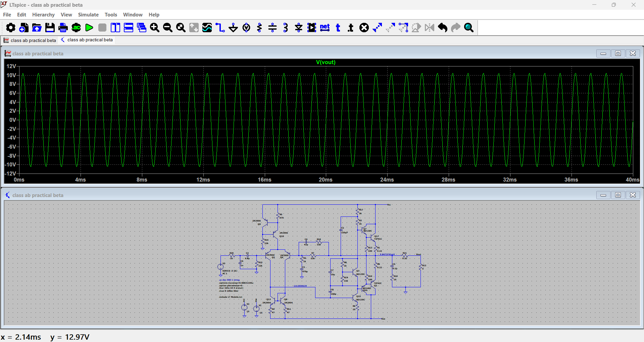Place a ground symbol
Image resolution: width=644 pixels, height=342 pixels.
point(233,28)
